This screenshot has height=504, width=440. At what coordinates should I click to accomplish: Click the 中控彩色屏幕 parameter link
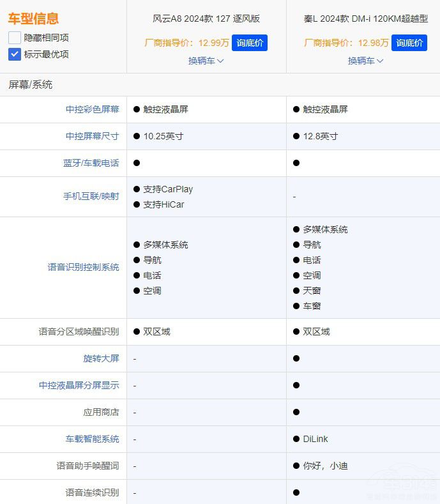pyautogui.click(x=92, y=109)
